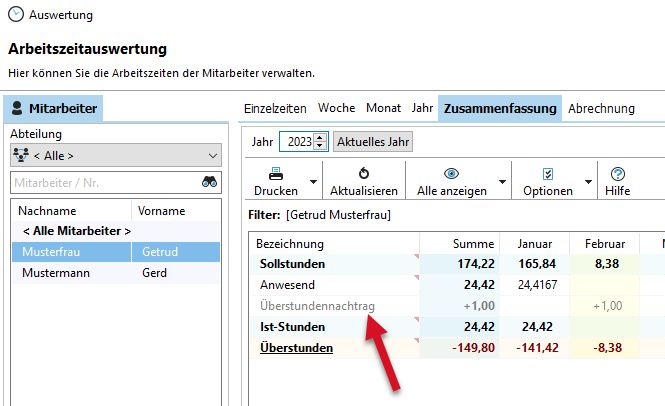
Task: Click the Aktuelles Jahr button
Action: click(x=372, y=142)
